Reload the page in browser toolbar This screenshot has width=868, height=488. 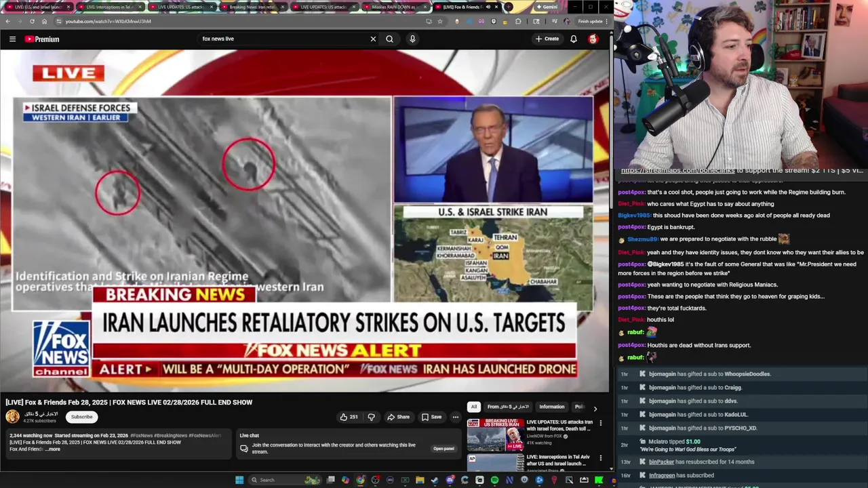pos(32,21)
